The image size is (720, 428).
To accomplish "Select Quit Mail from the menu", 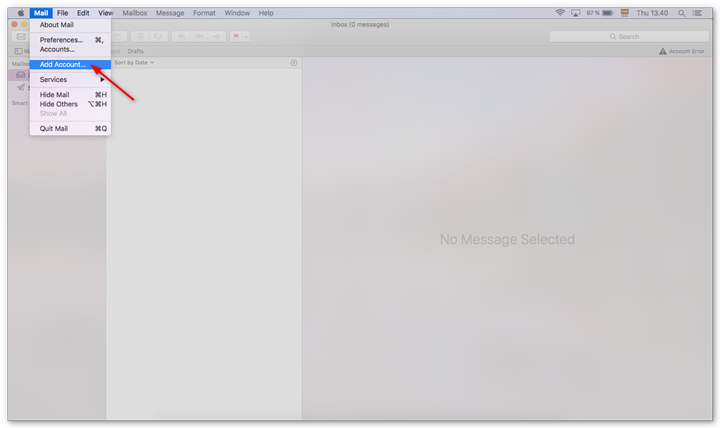I will click(x=54, y=128).
